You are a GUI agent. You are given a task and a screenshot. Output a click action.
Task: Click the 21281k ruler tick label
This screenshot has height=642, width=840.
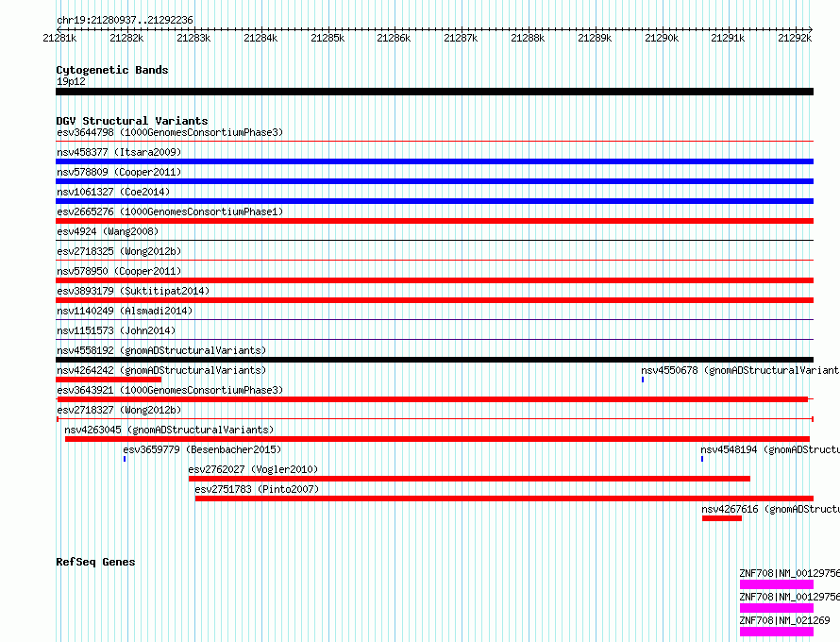(59, 38)
